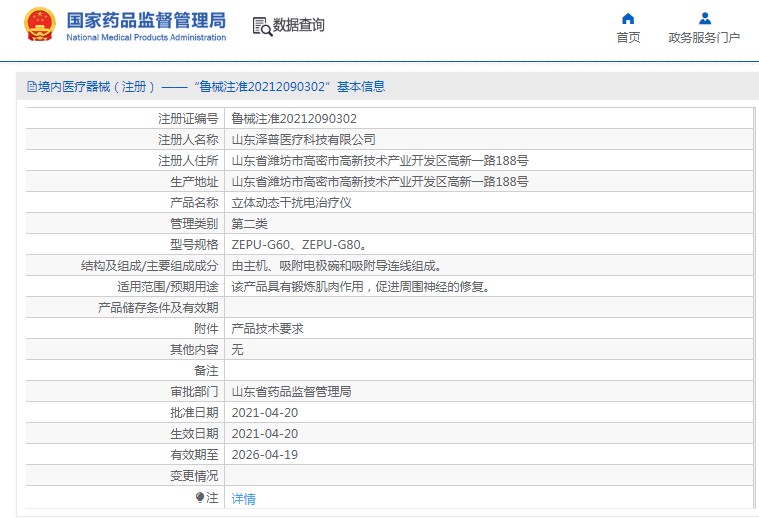Select product name 立体动态干扰电治疗仪
Image resolution: width=759 pixels, height=518 pixels.
click(x=291, y=203)
